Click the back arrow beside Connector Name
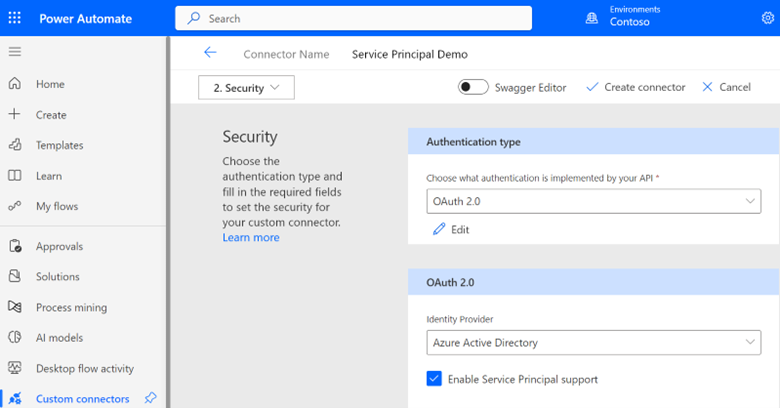 [209, 54]
